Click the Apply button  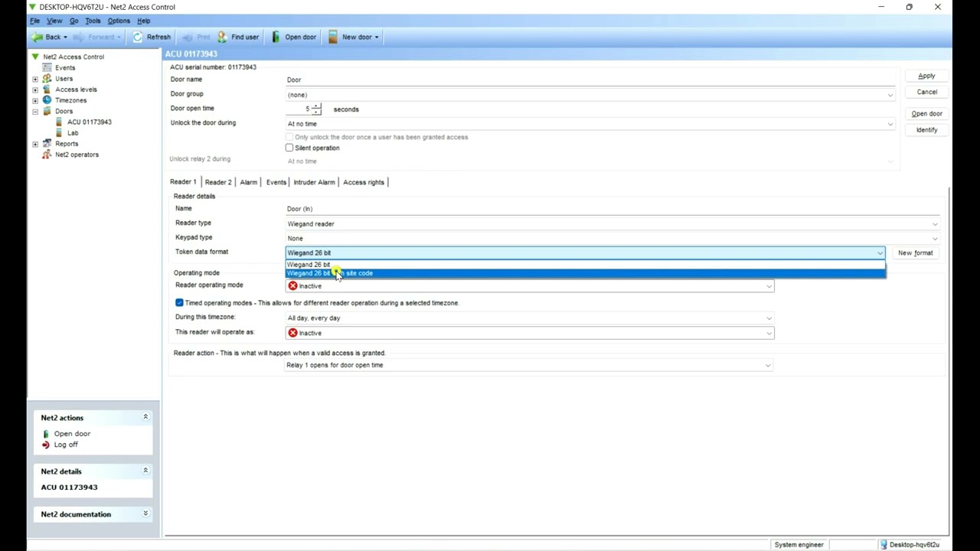tap(926, 76)
